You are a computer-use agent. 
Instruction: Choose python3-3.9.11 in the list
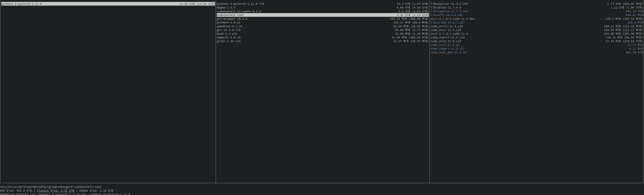228,23
